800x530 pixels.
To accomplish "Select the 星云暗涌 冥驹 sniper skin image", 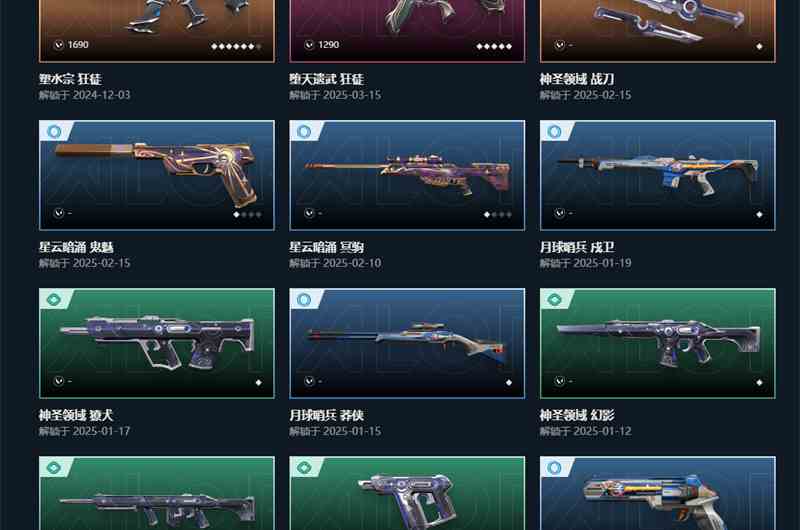I will (407, 175).
